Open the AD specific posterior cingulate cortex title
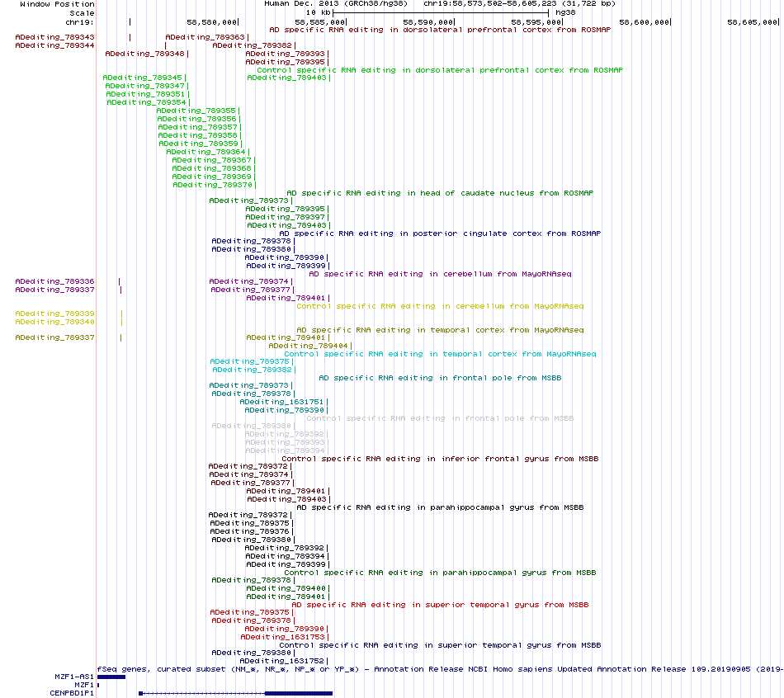Screen dimensions: 784x698 tap(440, 233)
